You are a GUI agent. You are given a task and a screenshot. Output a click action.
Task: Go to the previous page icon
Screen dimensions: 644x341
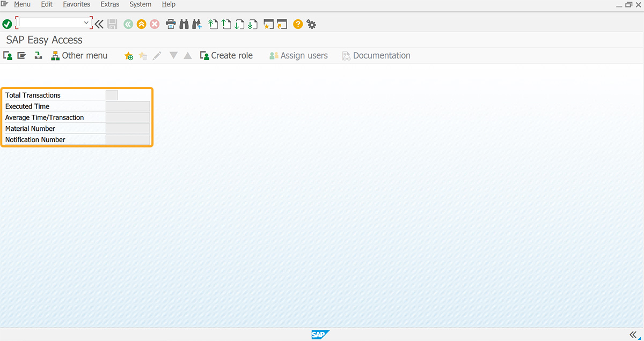coord(226,24)
